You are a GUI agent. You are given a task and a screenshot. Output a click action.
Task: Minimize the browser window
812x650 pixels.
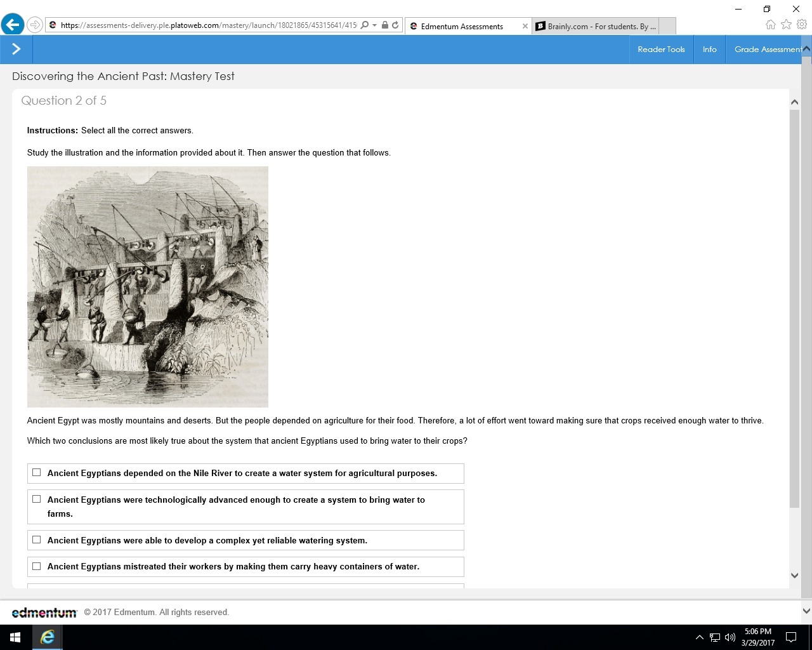[738, 9]
